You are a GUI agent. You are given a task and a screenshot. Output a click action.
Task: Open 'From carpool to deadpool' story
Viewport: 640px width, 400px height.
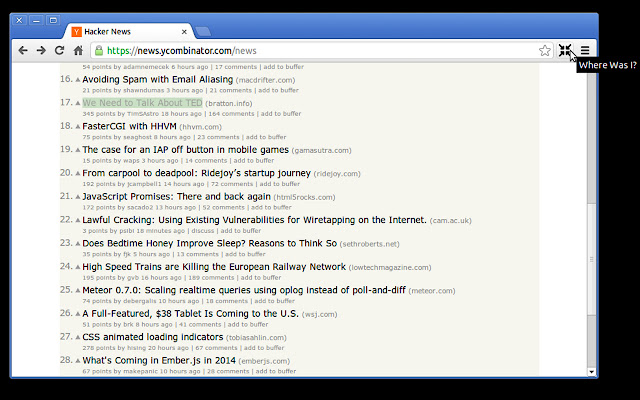(196, 173)
